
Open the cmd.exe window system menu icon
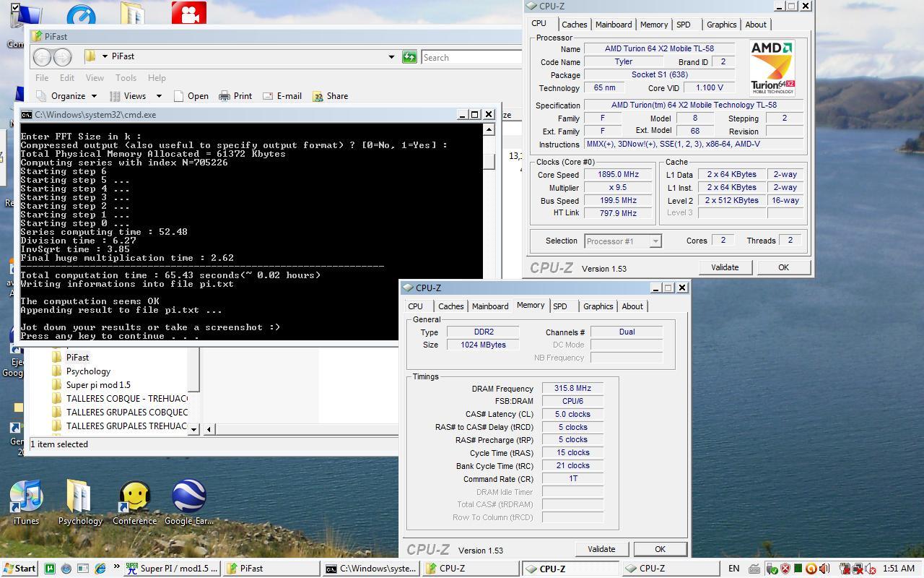[27, 114]
